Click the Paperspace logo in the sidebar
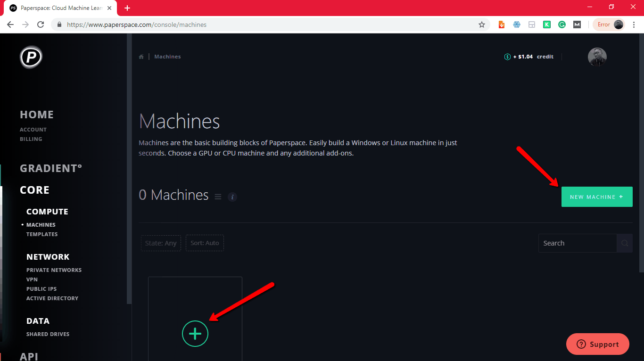 pyautogui.click(x=31, y=57)
